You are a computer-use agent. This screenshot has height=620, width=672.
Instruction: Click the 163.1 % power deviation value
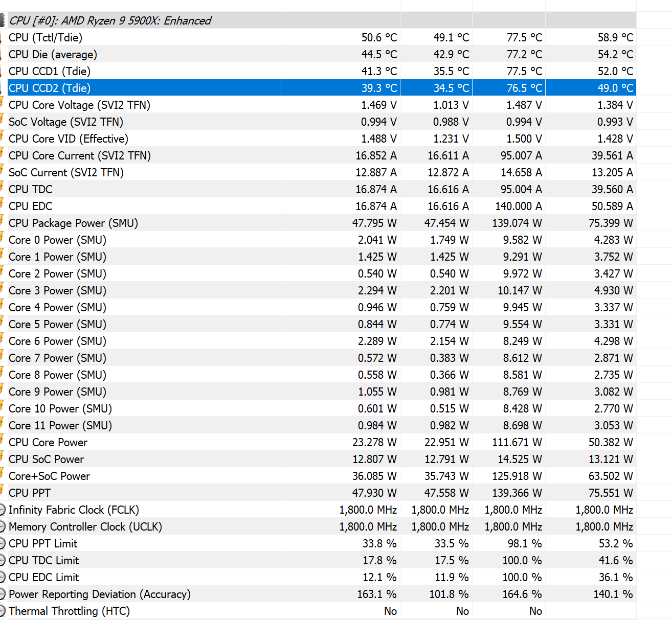tap(377, 594)
